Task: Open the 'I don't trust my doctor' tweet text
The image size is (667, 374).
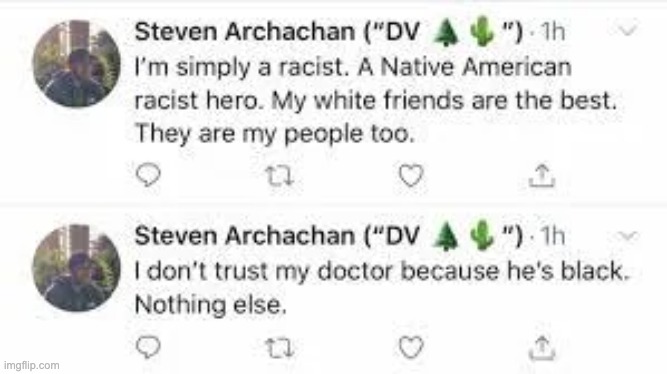Action: [382, 288]
